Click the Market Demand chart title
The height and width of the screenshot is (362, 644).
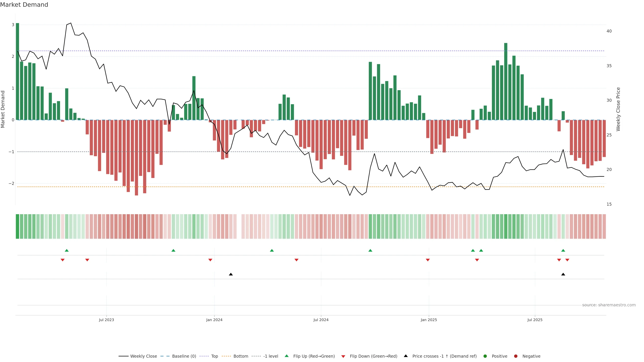coord(24,5)
